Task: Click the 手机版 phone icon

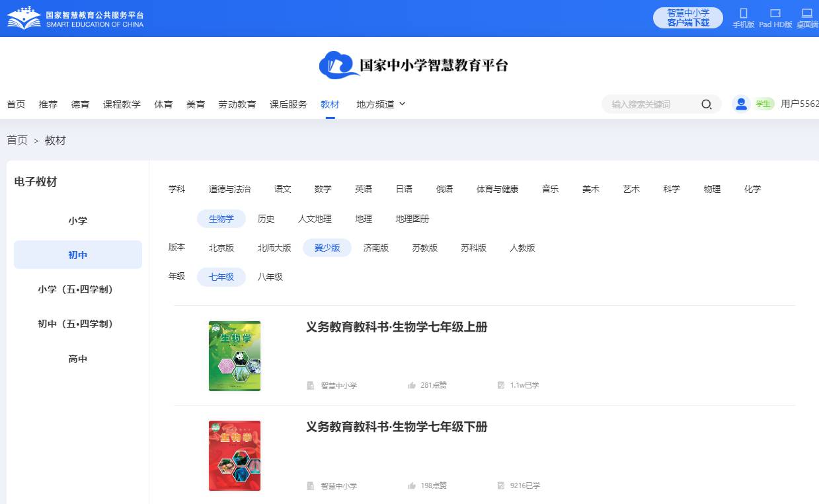Action: pos(744,13)
